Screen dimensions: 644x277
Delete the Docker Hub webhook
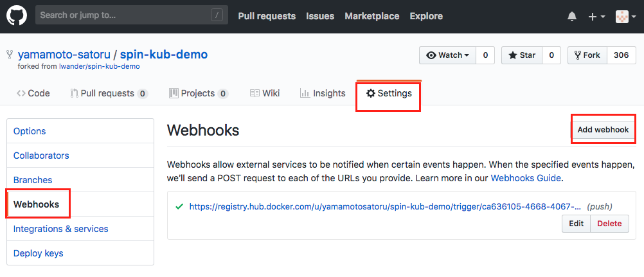click(x=609, y=224)
